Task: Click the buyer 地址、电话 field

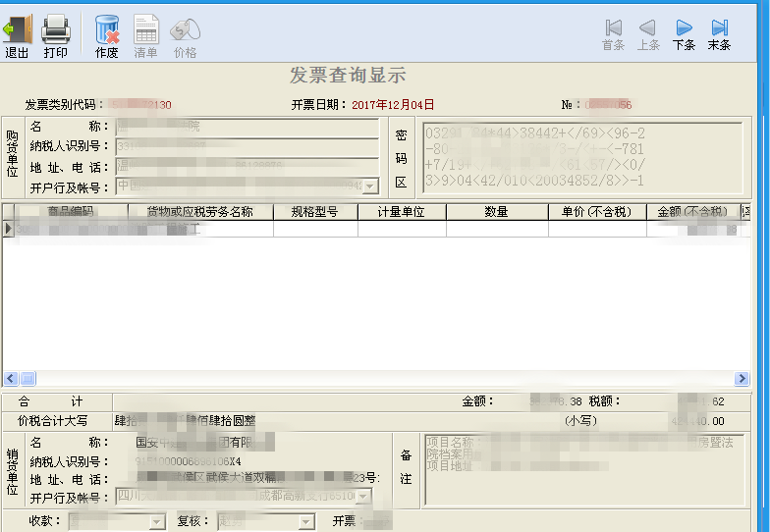Action: pos(247,166)
